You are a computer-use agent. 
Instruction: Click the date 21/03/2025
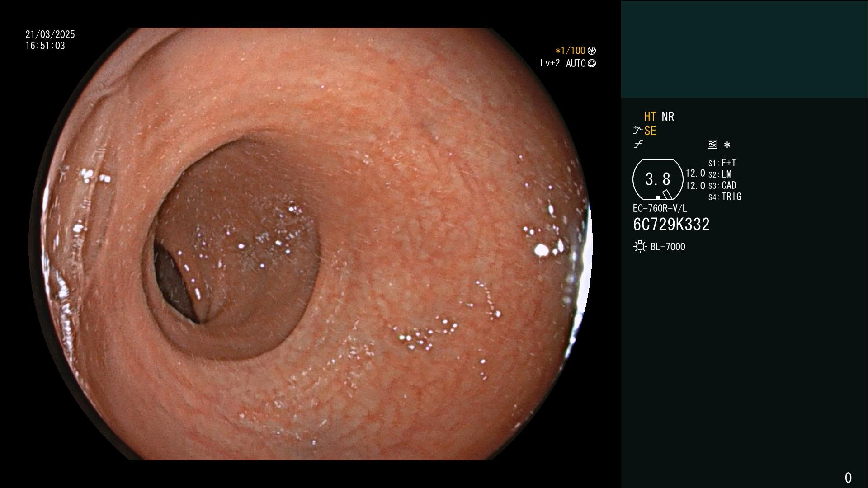50,34
